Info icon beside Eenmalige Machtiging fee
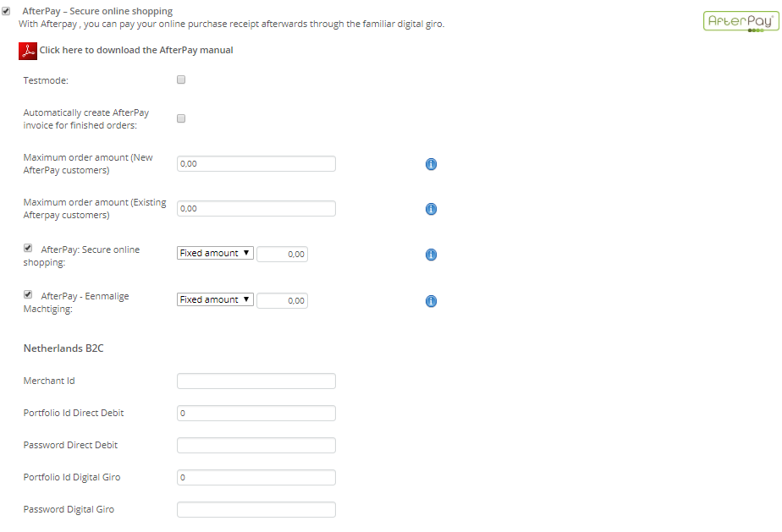This screenshot has height=532, width=782. click(431, 301)
